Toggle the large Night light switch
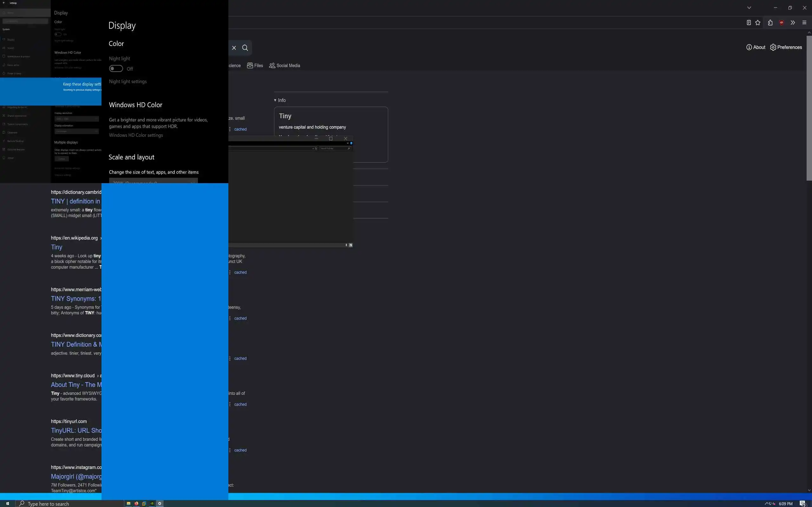 point(116,69)
